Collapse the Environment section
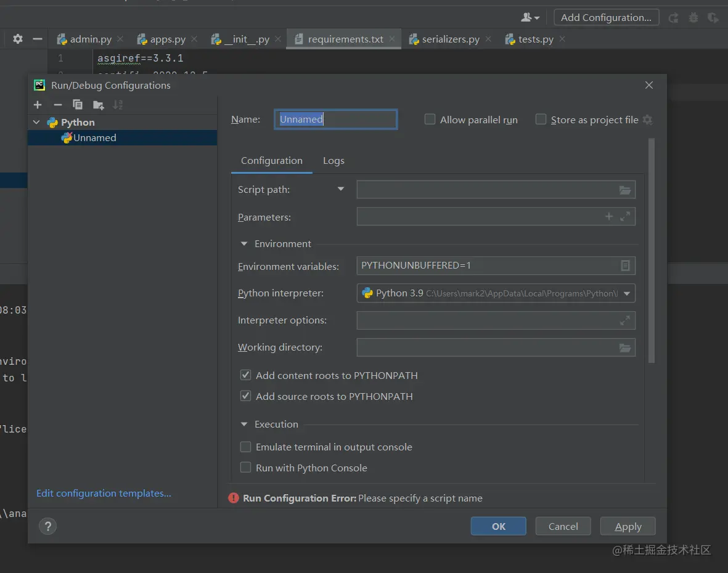The width and height of the screenshot is (728, 573). click(x=244, y=243)
